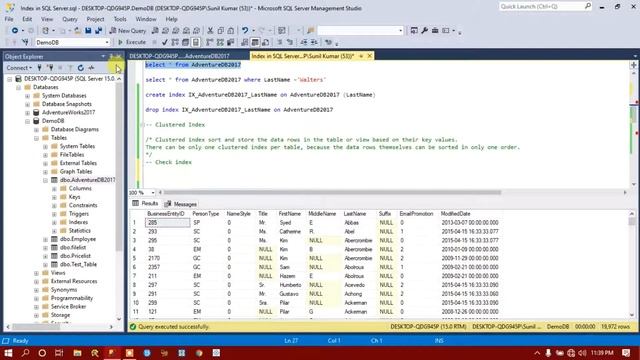Click the New Query button

128,31
